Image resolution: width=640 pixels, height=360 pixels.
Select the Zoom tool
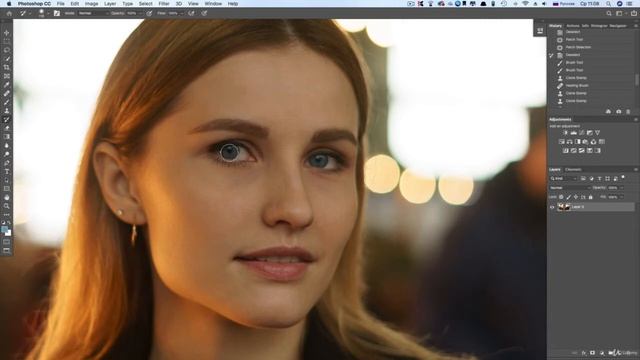point(7,206)
